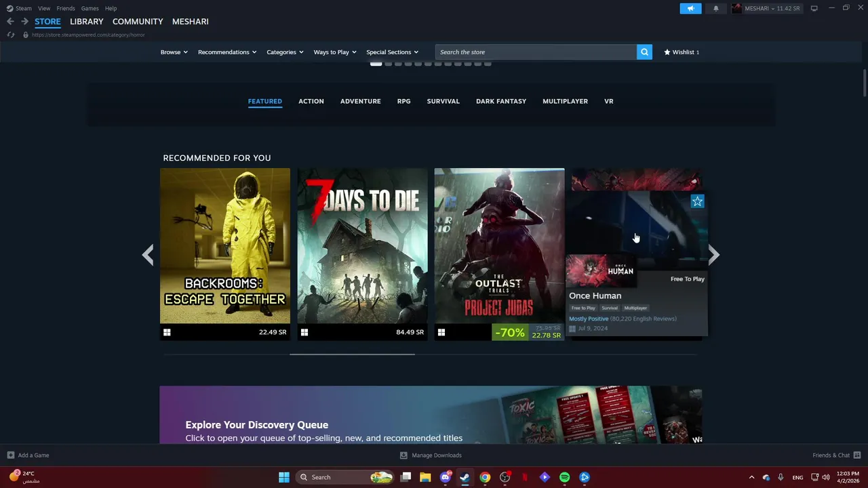Open Google Chrome from the taskbar
Screen dimensions: 868x488
coord(485,477)
